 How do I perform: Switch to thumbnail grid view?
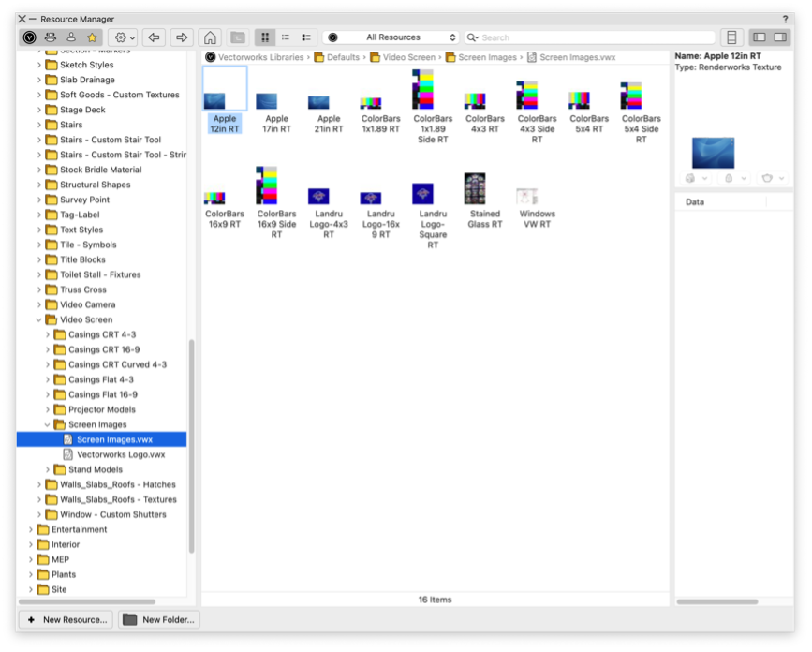pyautogui.click(x=265, y=37)
